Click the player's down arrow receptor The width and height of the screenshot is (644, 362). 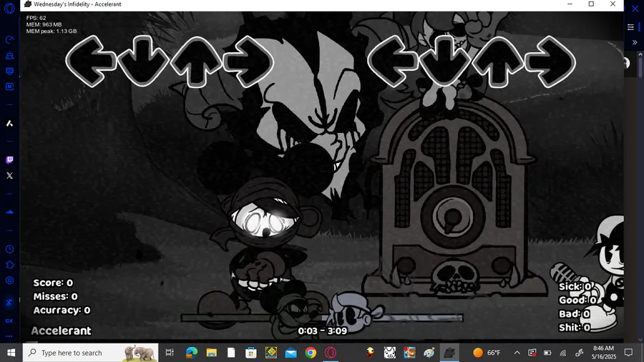click(x=445, y=62)
